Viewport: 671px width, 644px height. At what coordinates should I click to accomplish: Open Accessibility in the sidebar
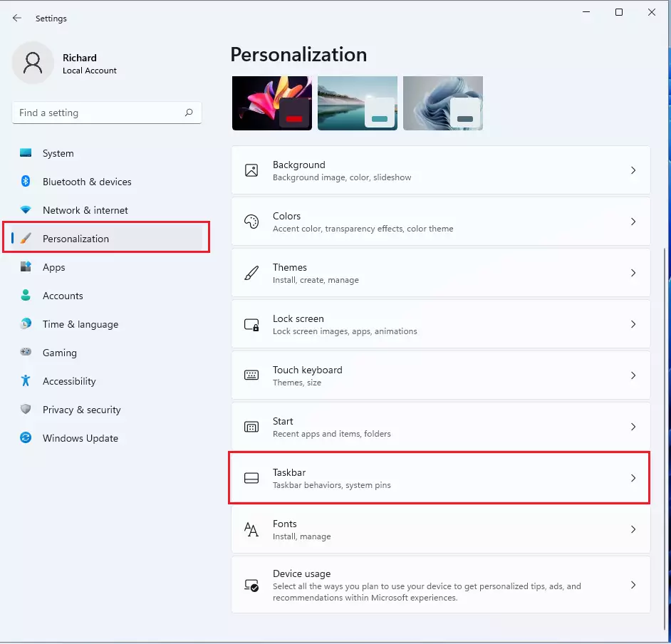tap(107, 381)
